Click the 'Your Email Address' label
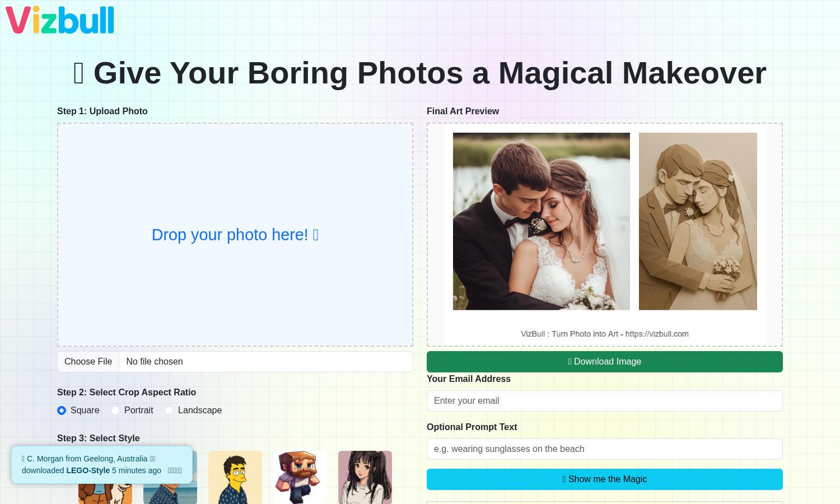Viewport: 840px width, 504px height. pyautogui.click(x=469, y=379)
